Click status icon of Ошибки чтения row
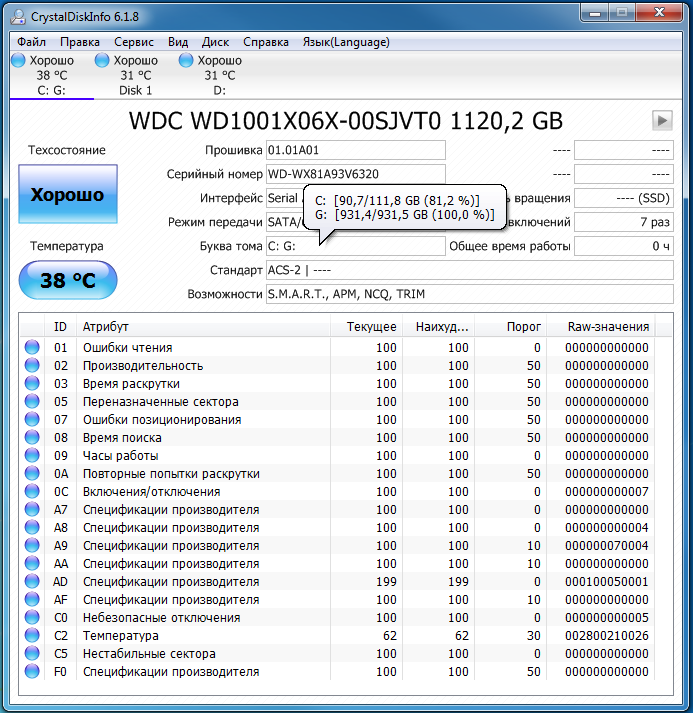 [x=32, y=347]
